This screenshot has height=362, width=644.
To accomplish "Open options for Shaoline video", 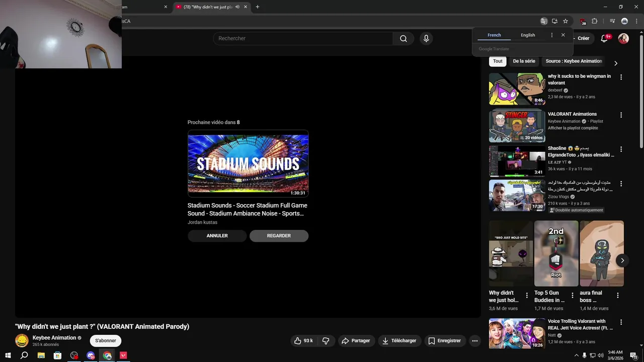I will [621, 149].
